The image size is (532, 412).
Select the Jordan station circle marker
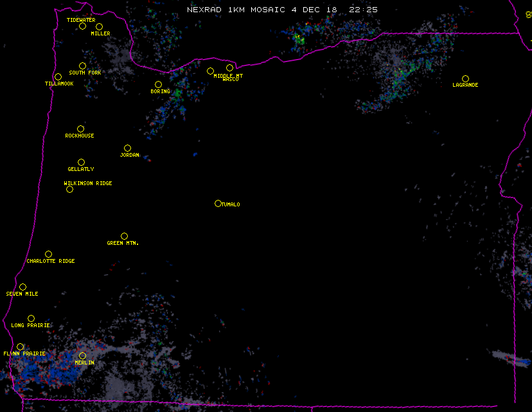point(127,148)
